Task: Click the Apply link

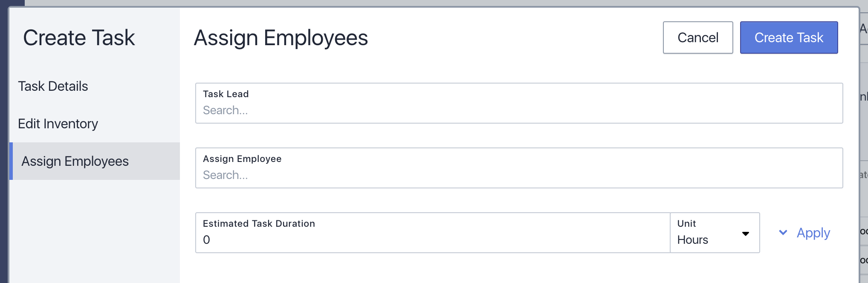Action: [813, 233]
